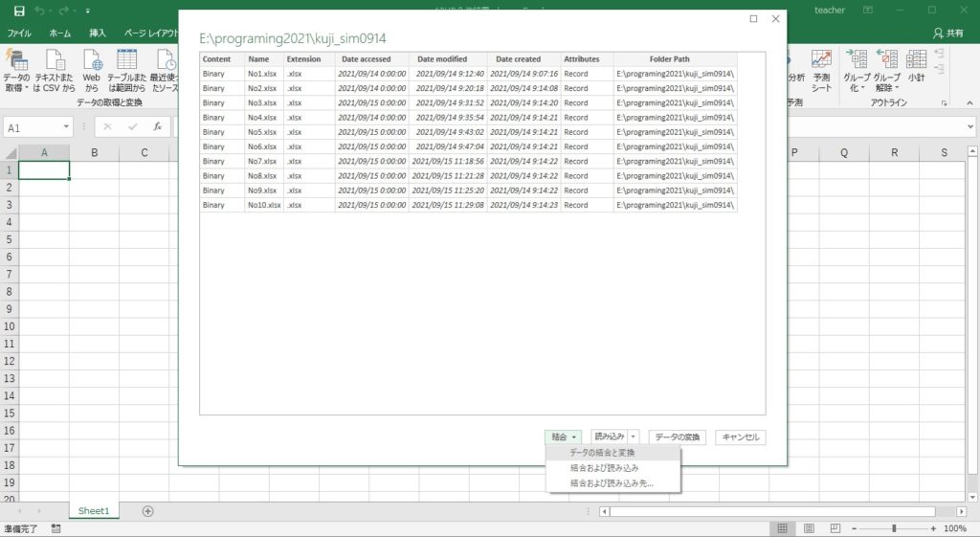Image resolution: width=980 pixels, height=537 pixels.
Task: Click the 小計 subtotal icon
Action: pyautogui.click(x=916, y=65)
